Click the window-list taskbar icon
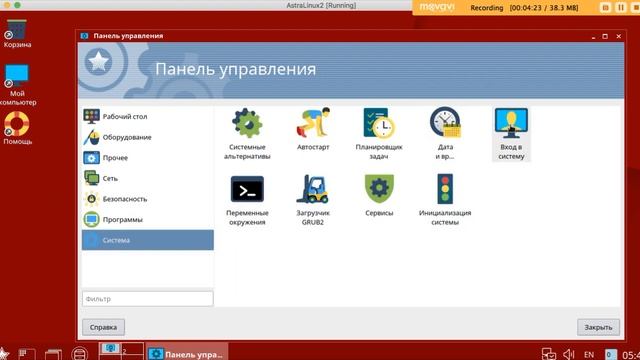 pos(53,354)
